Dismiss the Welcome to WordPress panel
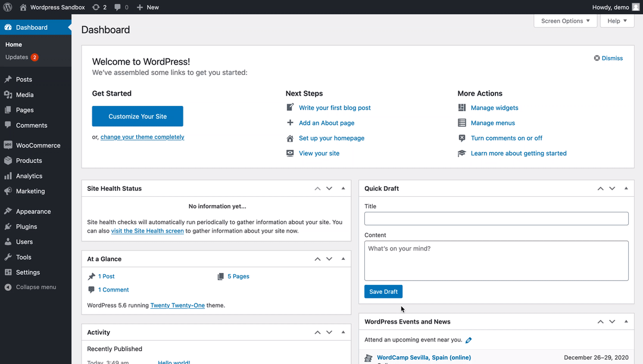 (x=608, y=58)
